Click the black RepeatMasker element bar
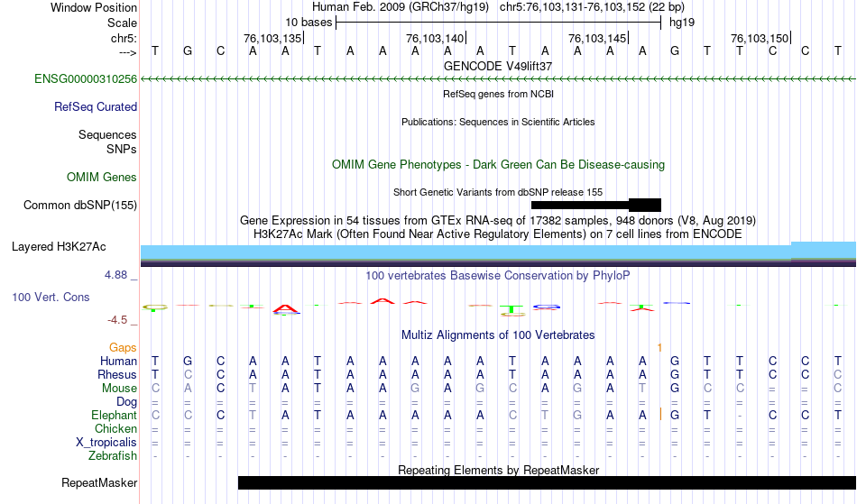 (547, 482)
